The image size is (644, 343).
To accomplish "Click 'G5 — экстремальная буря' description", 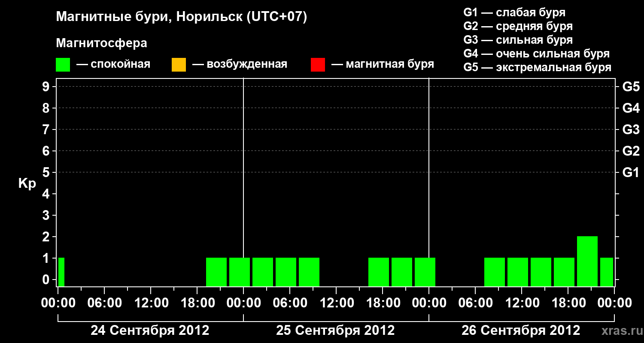I will 537,67.
